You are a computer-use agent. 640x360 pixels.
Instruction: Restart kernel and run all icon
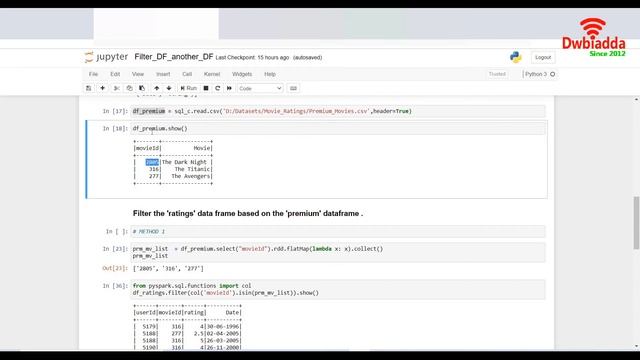229,88
